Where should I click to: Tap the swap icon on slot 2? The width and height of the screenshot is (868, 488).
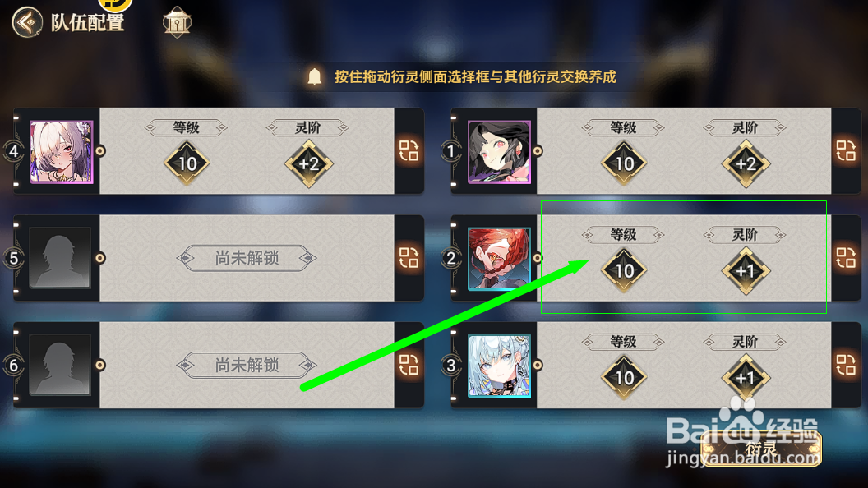[846, 258]
